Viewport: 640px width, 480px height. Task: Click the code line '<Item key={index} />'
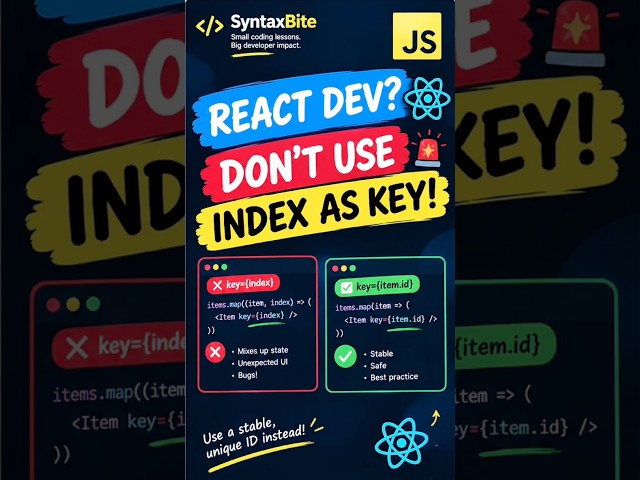(256, 316)
